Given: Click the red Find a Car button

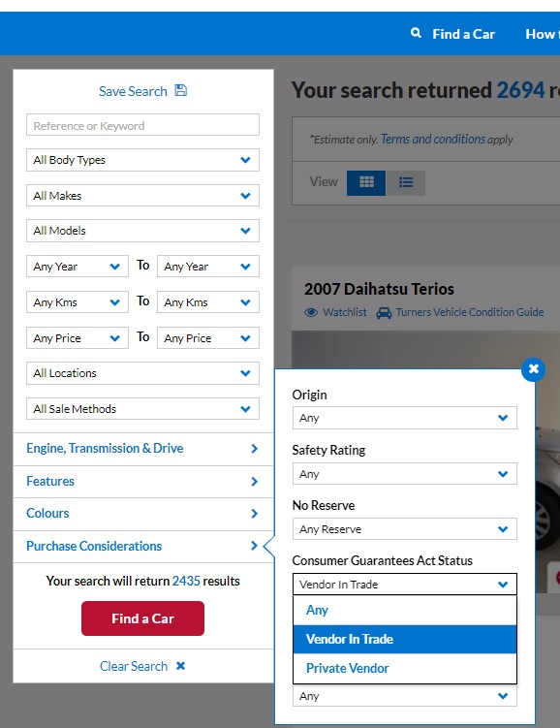Looking at the screenshot, I should (x=142, y=618).
